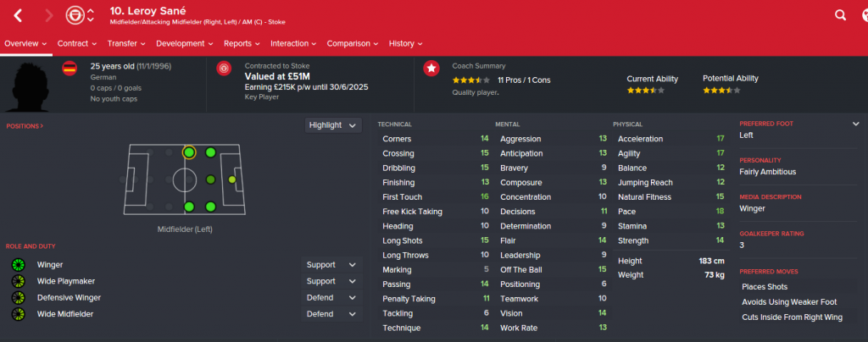This screenshot has height=342, width=868.
Task: Open the Winger duty Support dropdown
Action: [x=332, y=265]
